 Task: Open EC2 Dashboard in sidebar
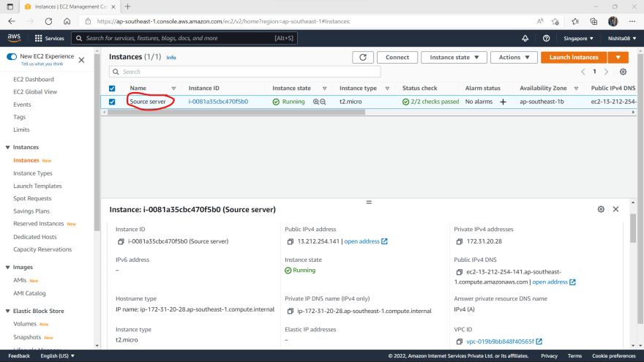[33, 79]
